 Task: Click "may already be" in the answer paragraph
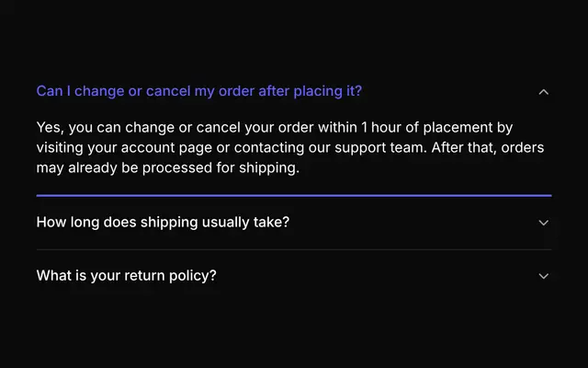tap(87, 167)
